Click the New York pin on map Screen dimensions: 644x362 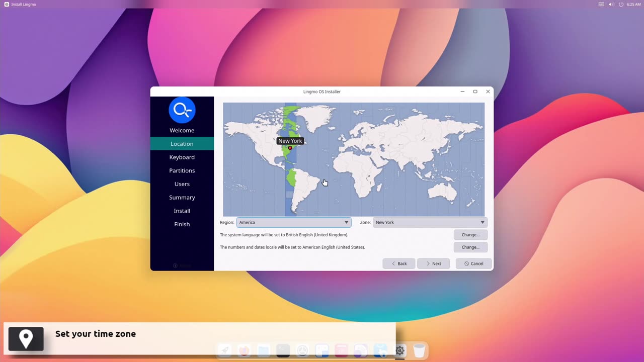point(290,148)
